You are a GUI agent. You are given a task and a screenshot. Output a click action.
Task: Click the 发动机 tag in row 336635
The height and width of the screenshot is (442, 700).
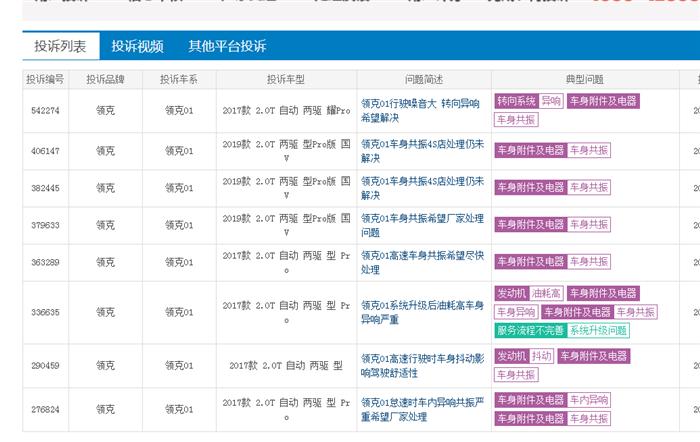point(512,293)
